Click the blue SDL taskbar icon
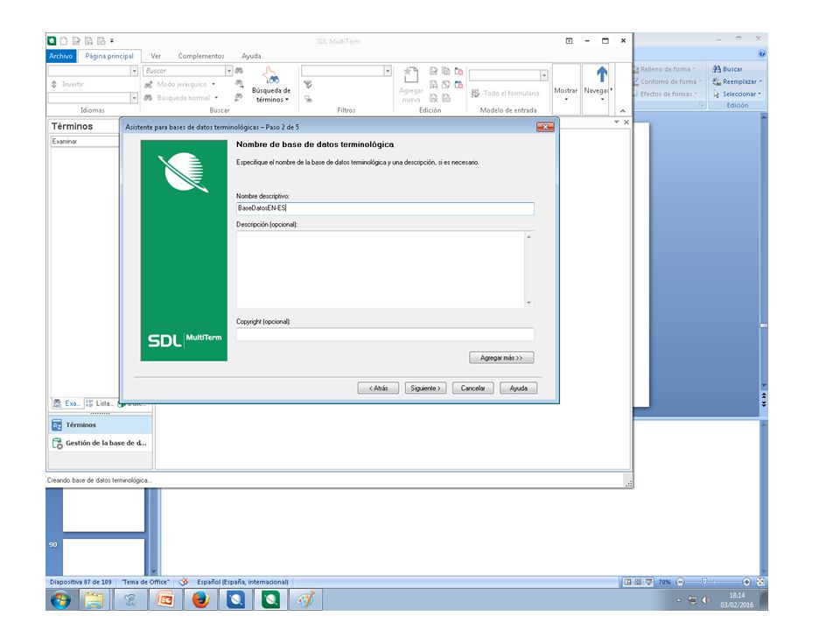Screen dimensions: 840x630 pyautogui.click(x=235, y=599)
